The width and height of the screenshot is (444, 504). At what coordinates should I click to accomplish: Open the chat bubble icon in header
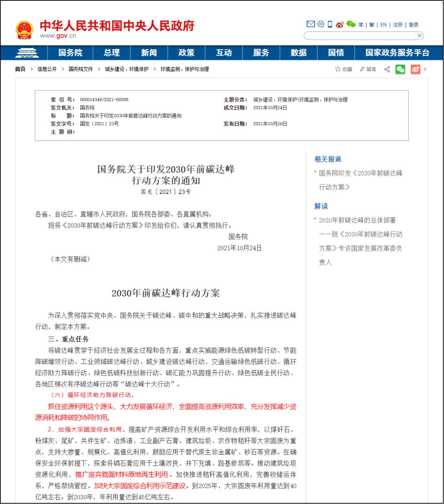320,24
